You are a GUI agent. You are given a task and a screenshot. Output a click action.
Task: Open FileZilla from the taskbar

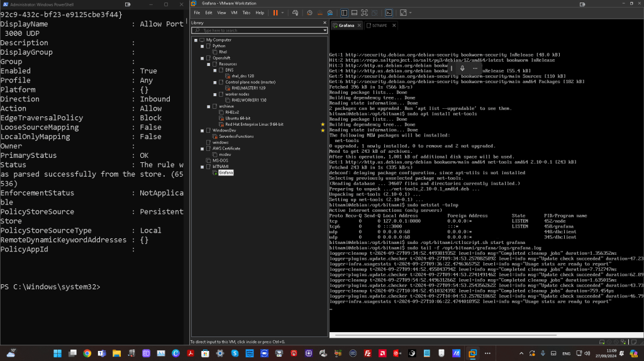367,353
